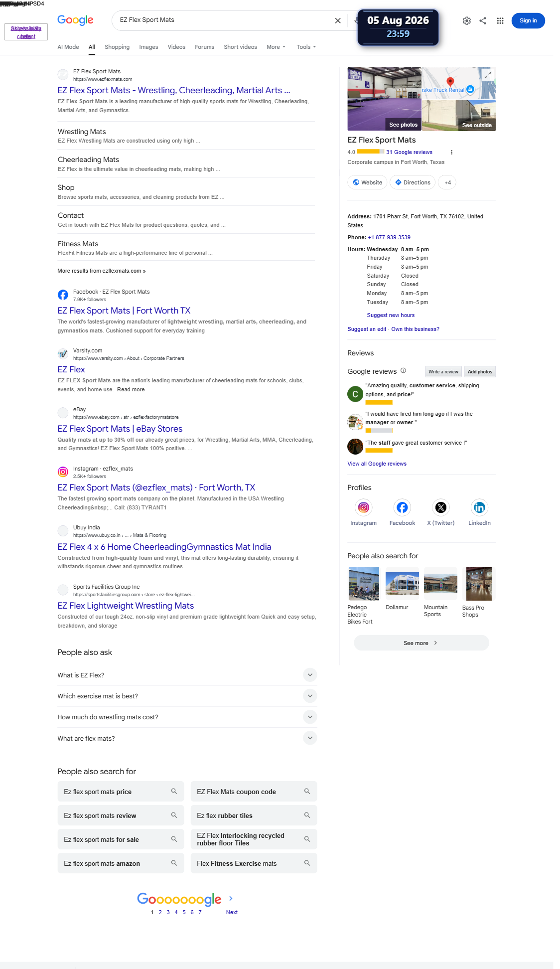Click Write a review button

[443, 371]
